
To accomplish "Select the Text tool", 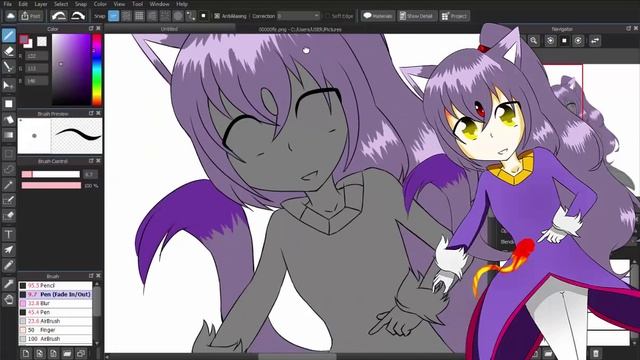I will click(x=9, y=234).
